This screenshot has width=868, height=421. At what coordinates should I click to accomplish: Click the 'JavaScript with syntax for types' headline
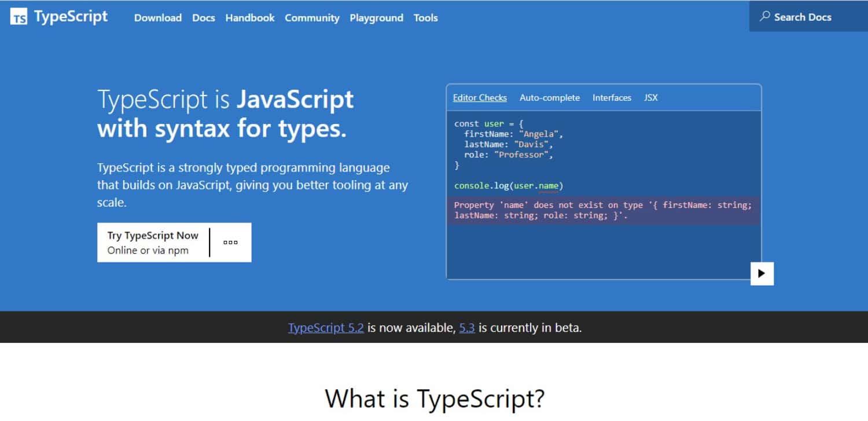pos(226,114)
